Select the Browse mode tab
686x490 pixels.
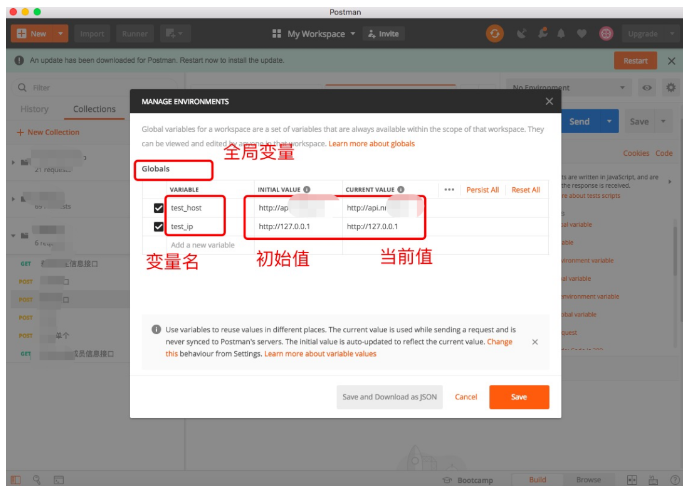pos(588,480)
